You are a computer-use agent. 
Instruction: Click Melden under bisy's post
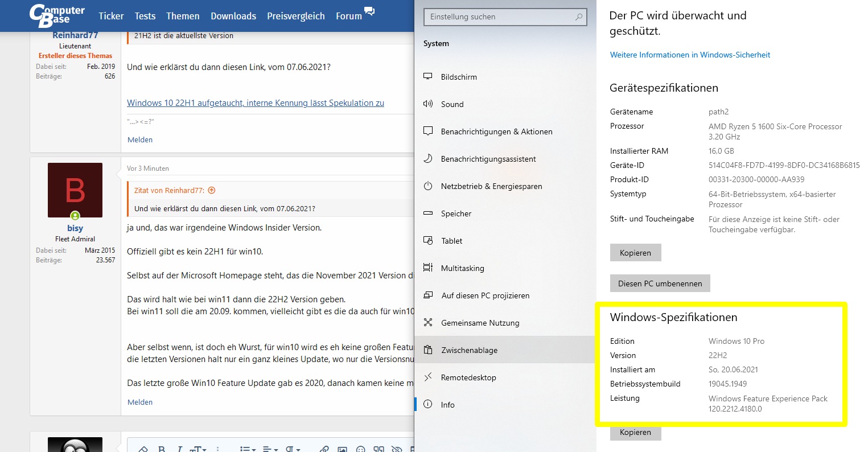(x=140, y=402)
